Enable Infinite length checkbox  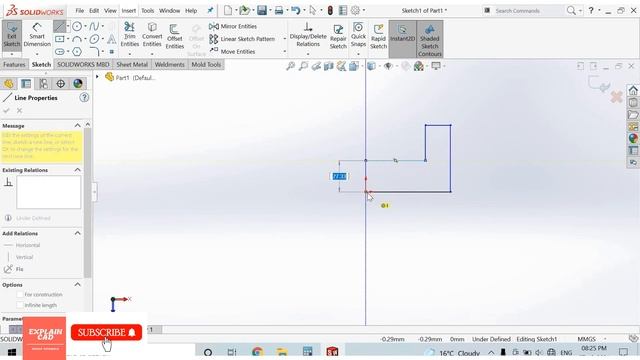pyautogui.click(x=20, y=305)
